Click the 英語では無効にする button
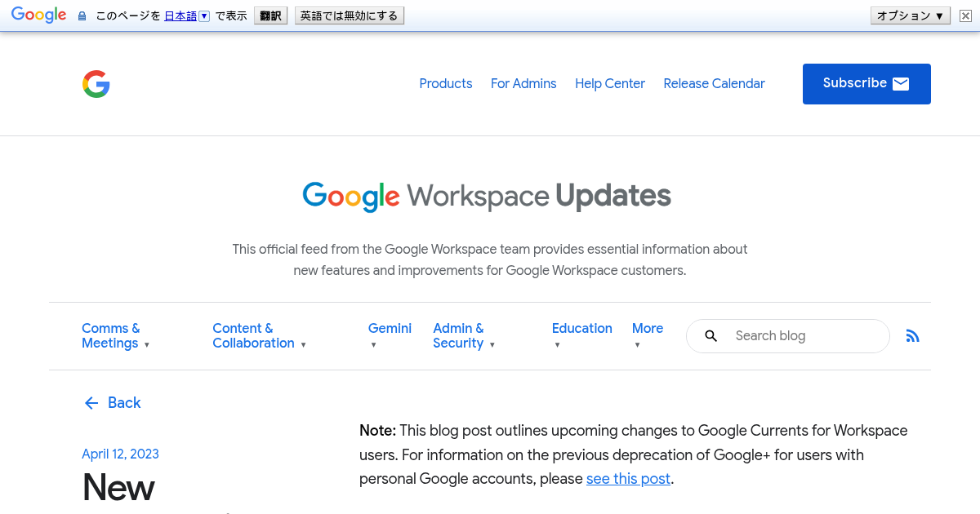The image size is (980, 514). click(x=350, y=16)
